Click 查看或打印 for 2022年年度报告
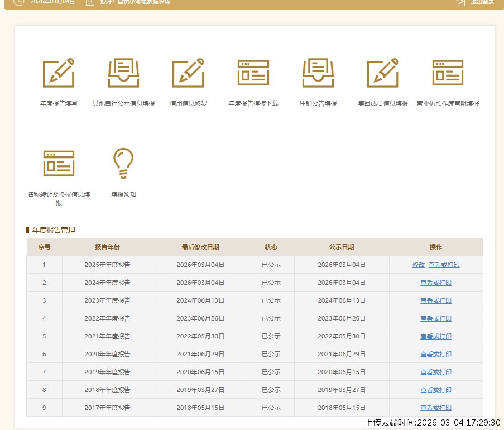The height and width of the screenshot is (430, 504). point(436,319)
